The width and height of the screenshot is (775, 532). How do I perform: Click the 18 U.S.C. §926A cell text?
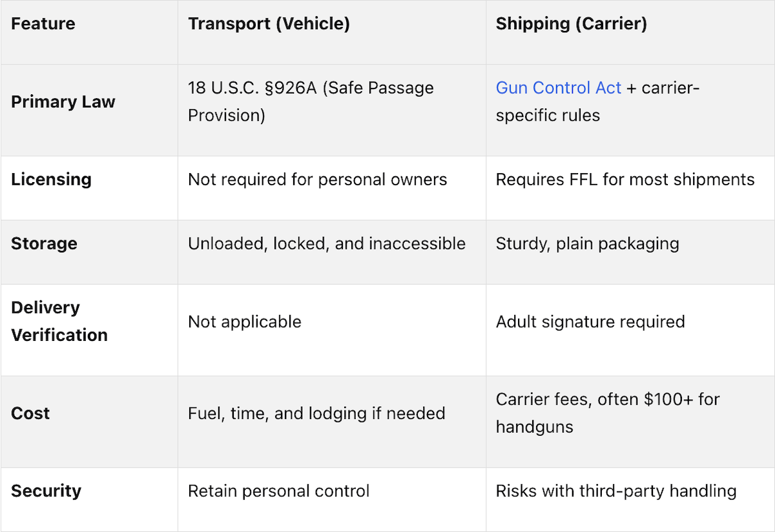click(x=311, y=101)
